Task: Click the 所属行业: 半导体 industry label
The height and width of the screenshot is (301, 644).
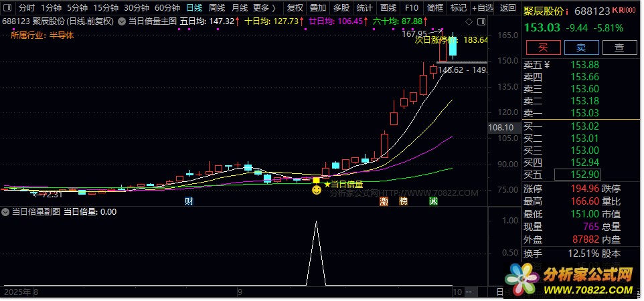Action: (x=42, y=35)
